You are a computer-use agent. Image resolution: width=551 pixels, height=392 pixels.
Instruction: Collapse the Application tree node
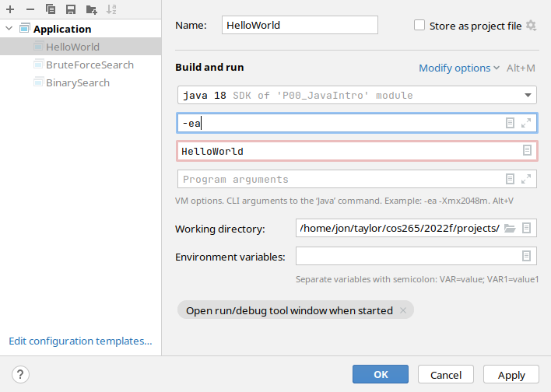click(9, 29)
